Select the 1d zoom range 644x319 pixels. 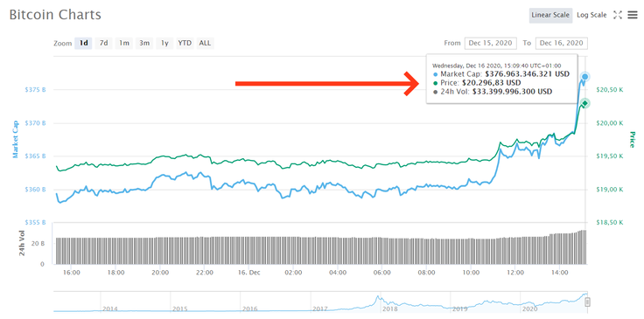pyautogui.click(x=83, y=43)
